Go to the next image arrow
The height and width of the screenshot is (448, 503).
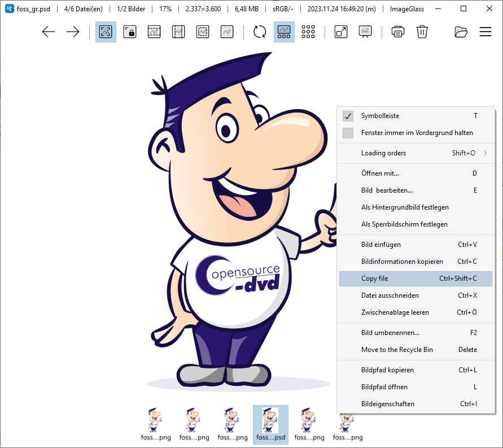(x=73, y=32)
